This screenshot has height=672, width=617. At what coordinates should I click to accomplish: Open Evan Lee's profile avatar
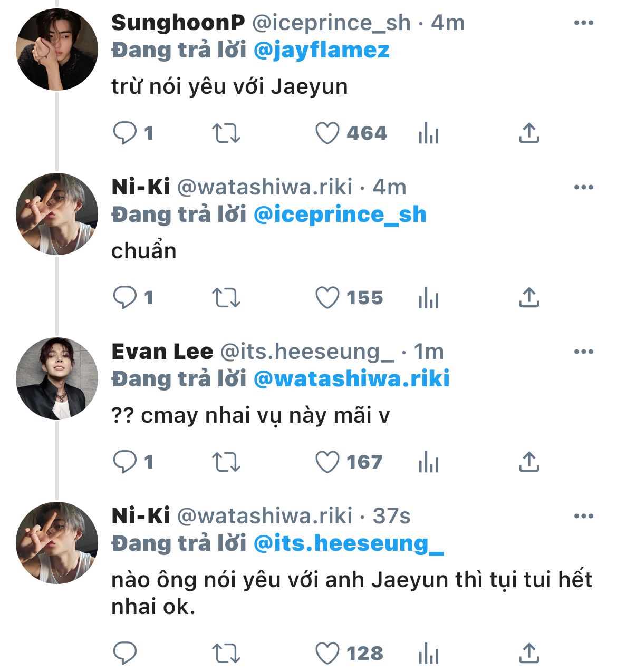[57, 378]
